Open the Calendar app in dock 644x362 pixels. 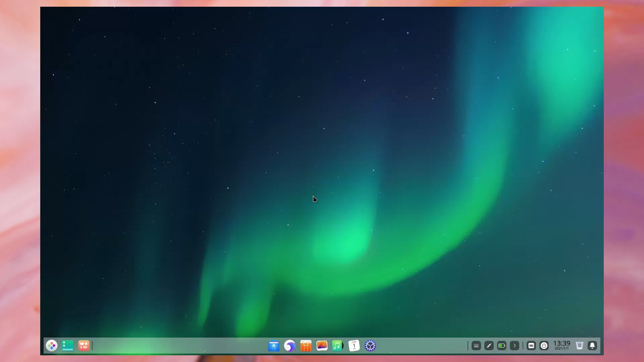click(354, 346)
